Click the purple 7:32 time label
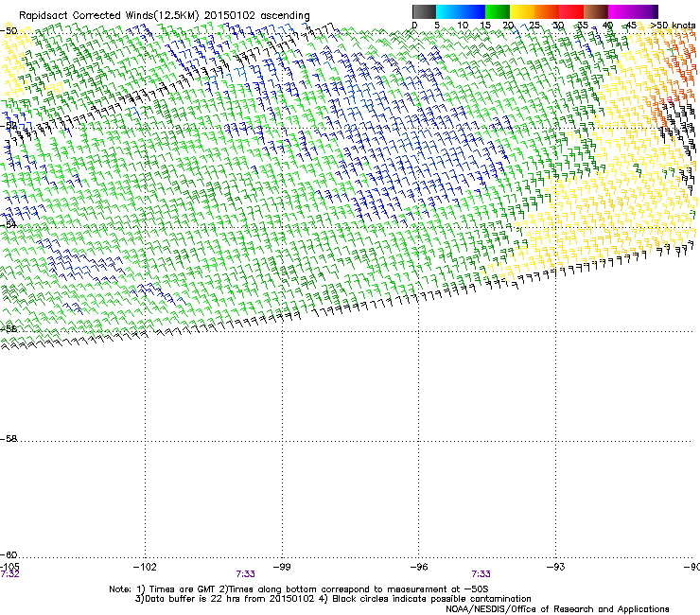This screenshot has width=700, height=615. click(x=9, y=574)
